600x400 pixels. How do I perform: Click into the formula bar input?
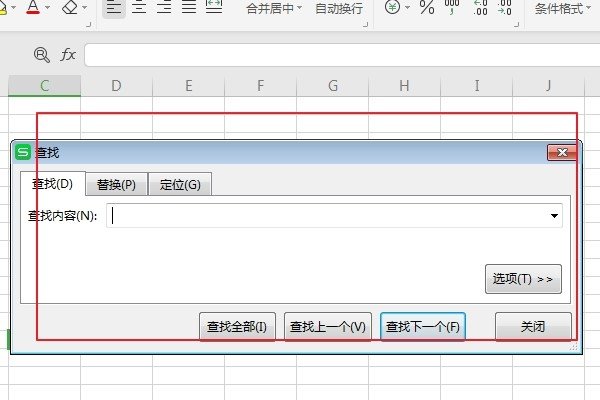click(x=342, y=55)
